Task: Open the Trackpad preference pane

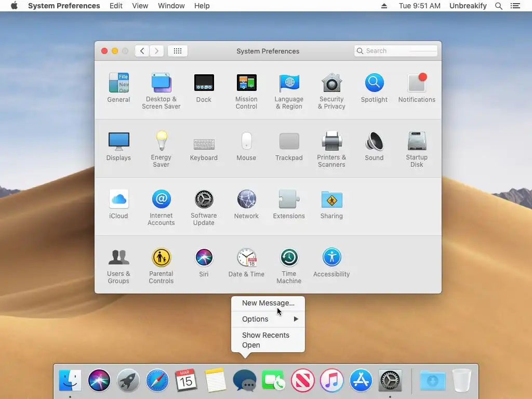Action: click(289, 146)
